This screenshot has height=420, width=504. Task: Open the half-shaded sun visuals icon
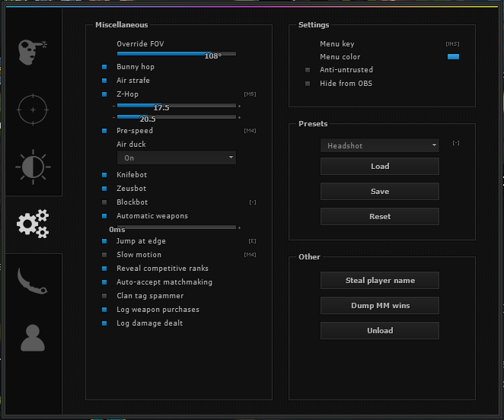[x=32, y=167]
